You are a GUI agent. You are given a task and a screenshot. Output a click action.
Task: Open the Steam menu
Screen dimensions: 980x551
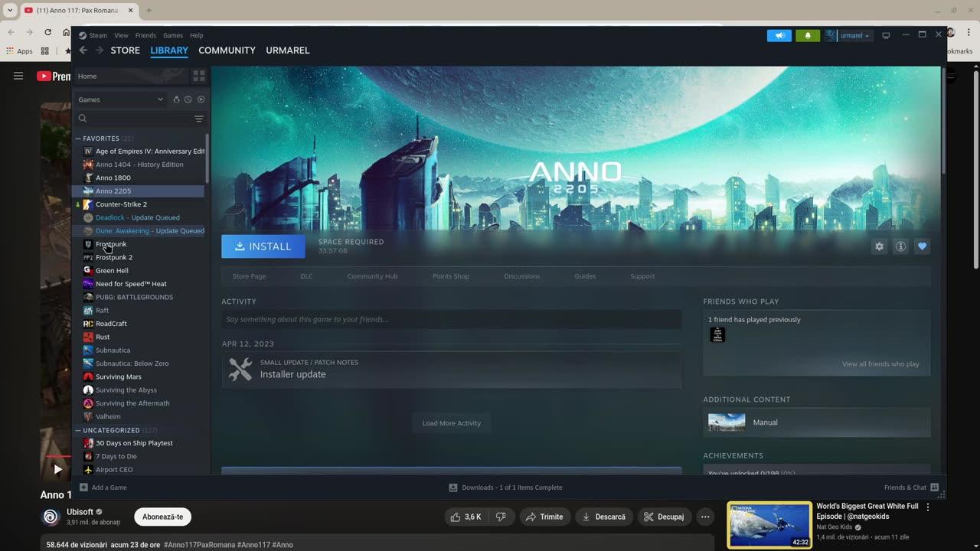click(x=98, y=35)
